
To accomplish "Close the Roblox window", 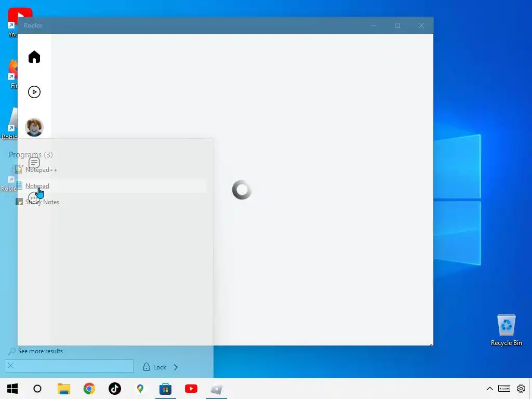I will (421, 25).
